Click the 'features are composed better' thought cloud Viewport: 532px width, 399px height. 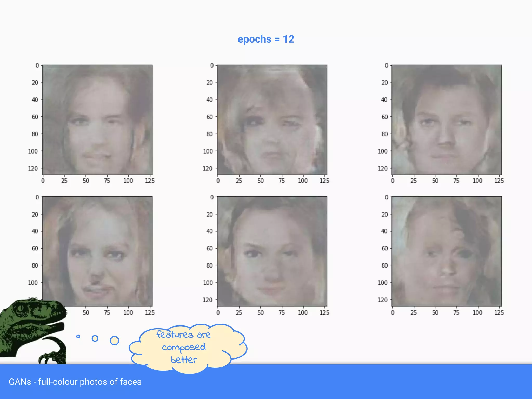[x=187, y=348]
